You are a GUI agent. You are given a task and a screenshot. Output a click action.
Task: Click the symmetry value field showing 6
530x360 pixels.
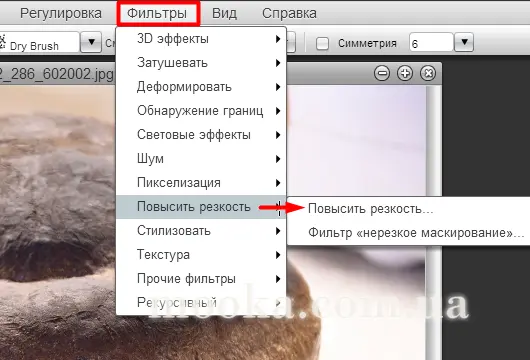pos(431,43)
